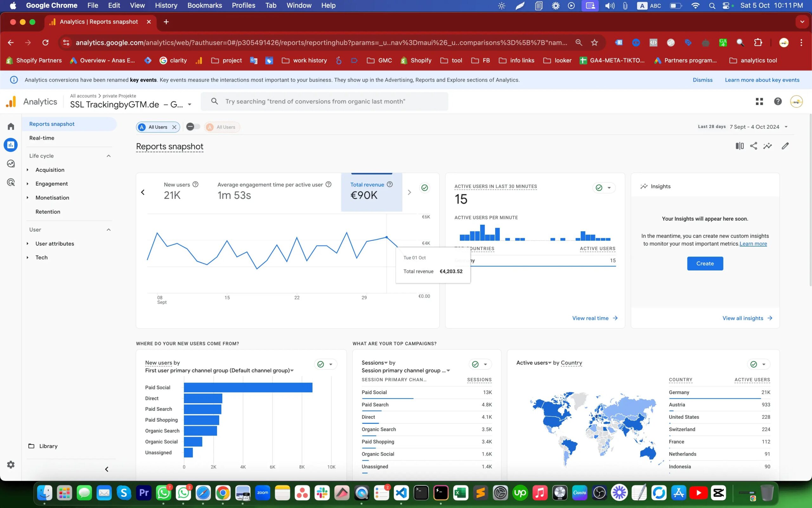812x508 pixels.
Task: Click Total revenue help question mark
Action: coord(390,184)
